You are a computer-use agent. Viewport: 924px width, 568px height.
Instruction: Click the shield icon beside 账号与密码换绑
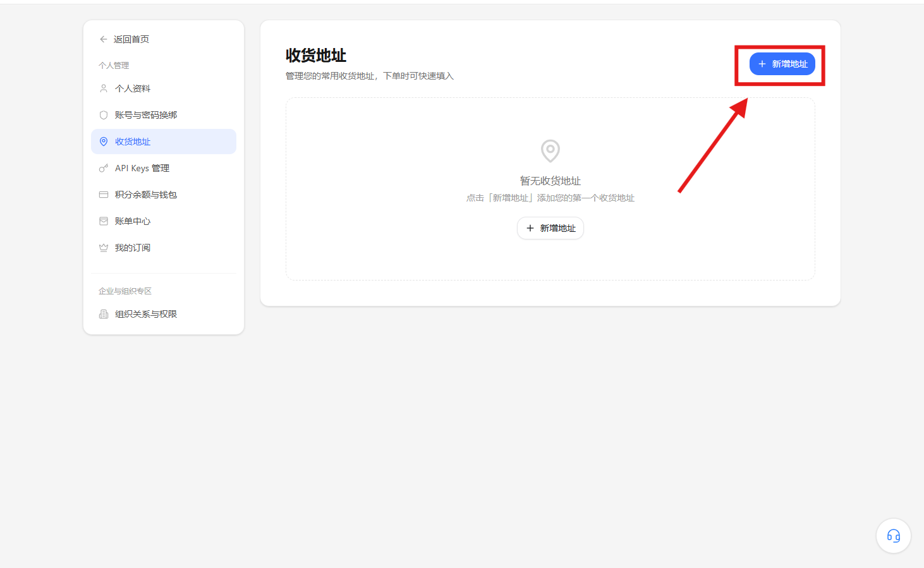click(104, 115)
